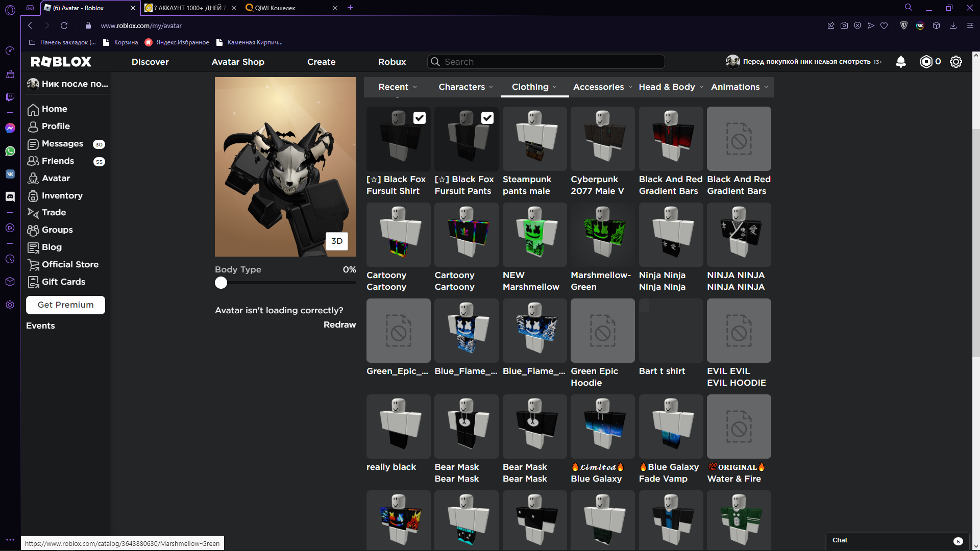
Task: Open Messenger in browser sidebar
Action: (10, 128)
